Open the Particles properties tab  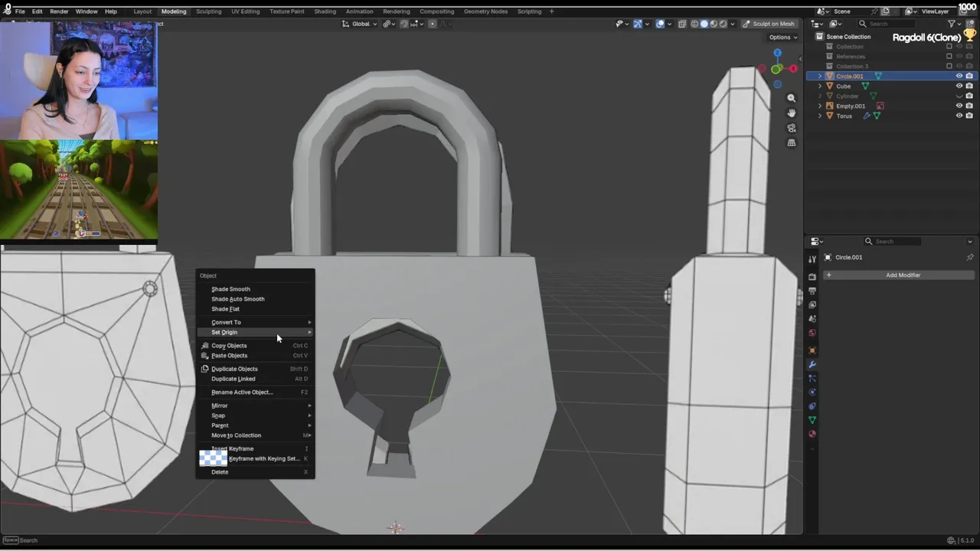pos(812,378)
